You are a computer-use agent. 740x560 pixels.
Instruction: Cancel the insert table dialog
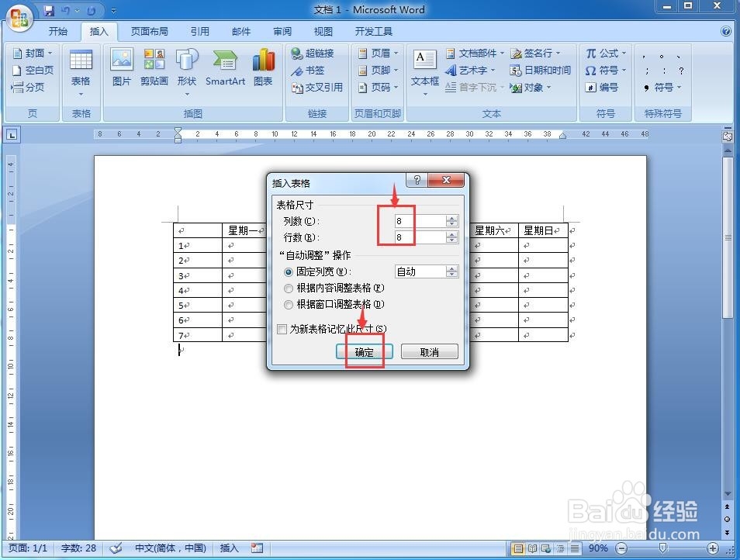pos(429,351)
